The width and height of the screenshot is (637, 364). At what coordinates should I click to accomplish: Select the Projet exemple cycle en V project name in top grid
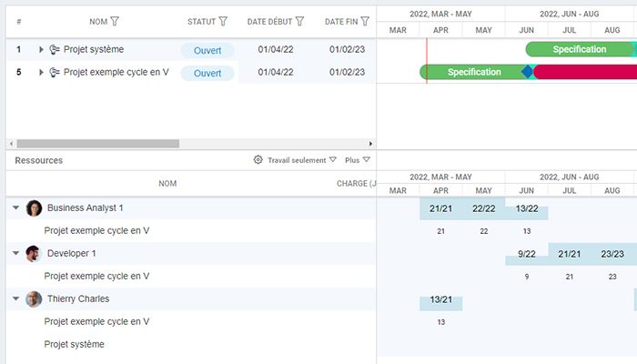pyautogui.click(x=116, y=72)
